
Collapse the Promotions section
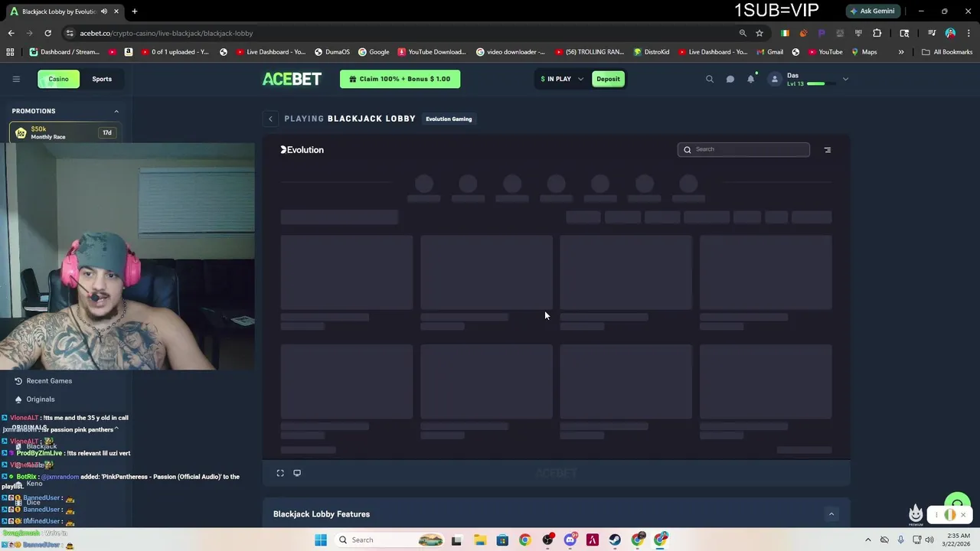click(x=116, y=111)
